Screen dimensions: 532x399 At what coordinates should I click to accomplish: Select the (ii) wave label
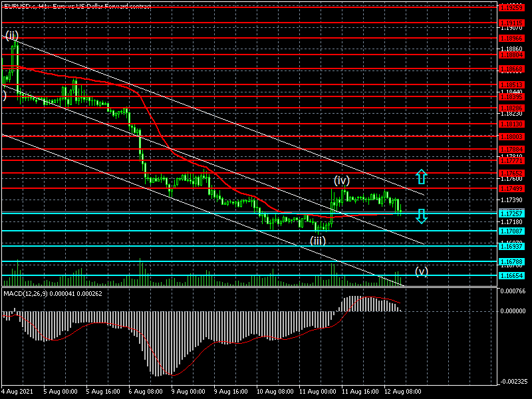(12, 35)
